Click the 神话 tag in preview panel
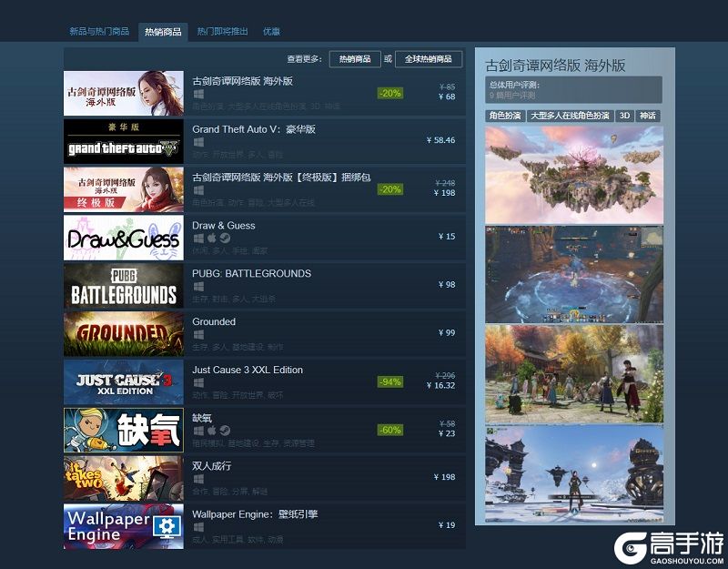Screen dimensions: 728x569 point(648,116)
